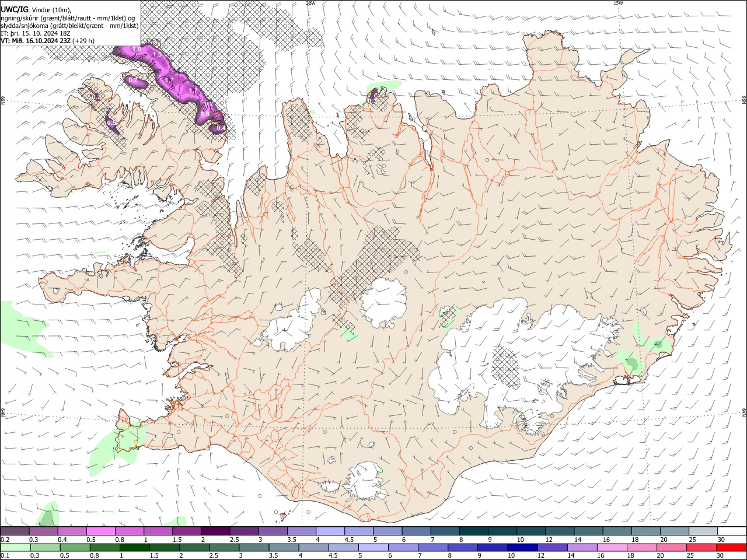The image size is (747, 560).
Task: Pick the darkest green rain swatch at 1
Action: tap(135, 547)
